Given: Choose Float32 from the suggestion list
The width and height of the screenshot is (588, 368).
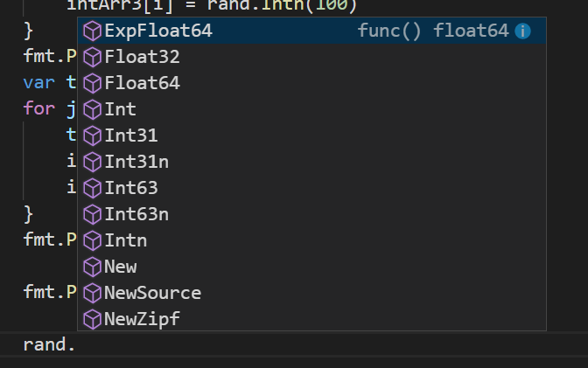Looking at the screenshot, I should (x=142, y=58).
